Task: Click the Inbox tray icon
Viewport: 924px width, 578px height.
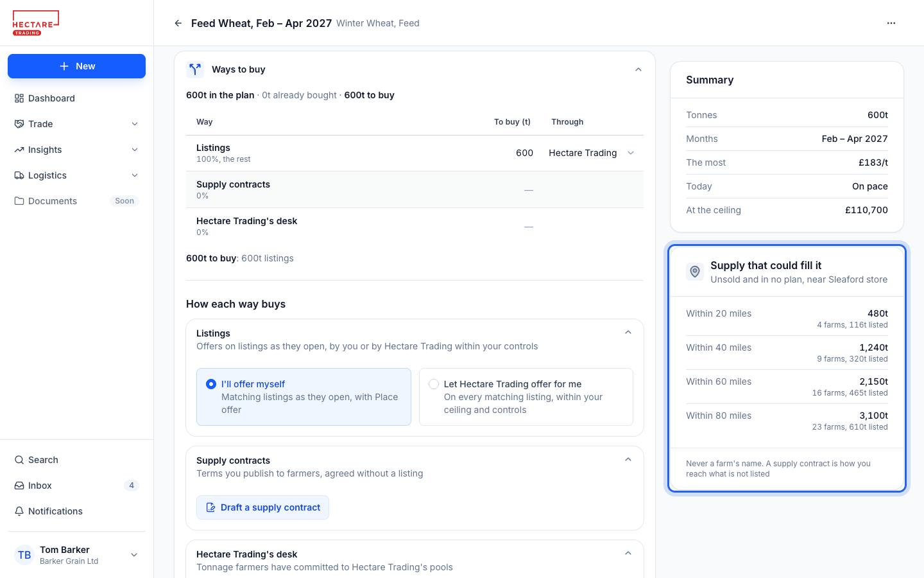Action: click(x=19, y=486)
